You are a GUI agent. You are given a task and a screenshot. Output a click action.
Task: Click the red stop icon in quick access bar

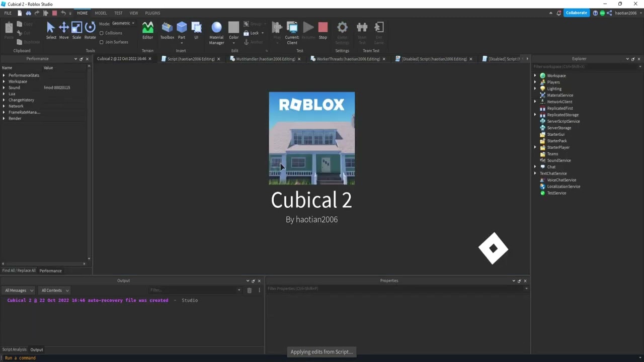pyautogui.click(x=54, y=13)
